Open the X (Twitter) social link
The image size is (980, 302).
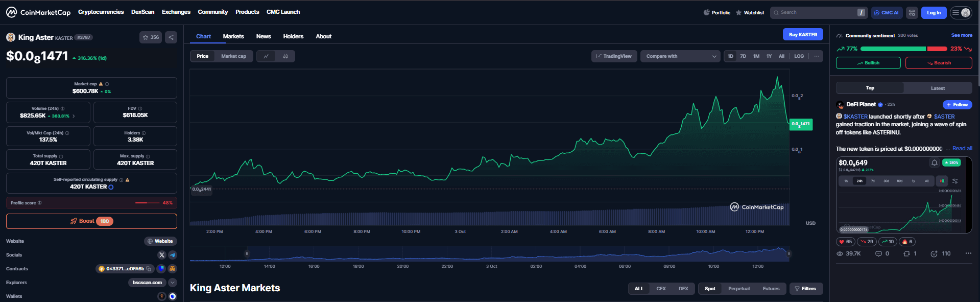162,255
